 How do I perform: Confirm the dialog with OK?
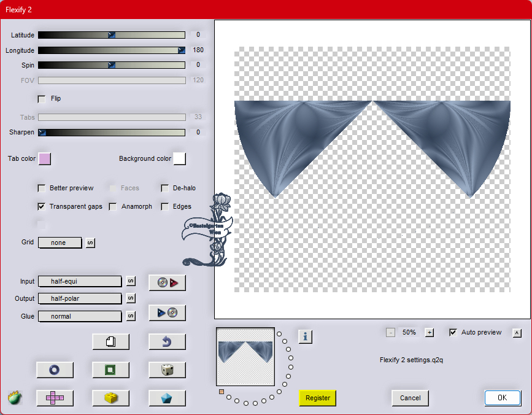502,398
